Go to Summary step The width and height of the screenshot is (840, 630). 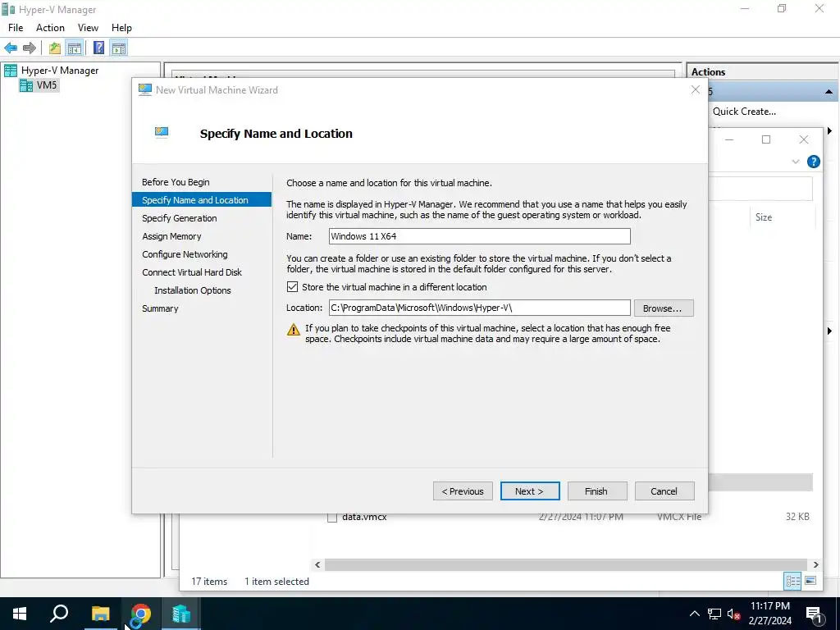click(160, 308)
